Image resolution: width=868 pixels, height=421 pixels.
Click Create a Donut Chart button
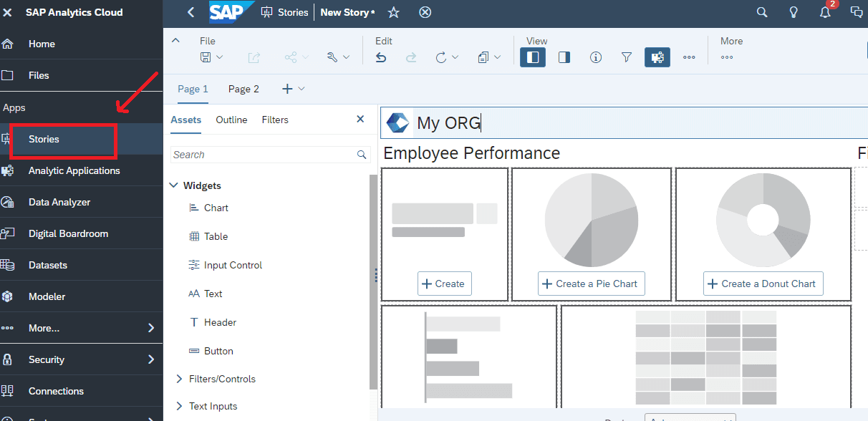[x=763, y=284]
